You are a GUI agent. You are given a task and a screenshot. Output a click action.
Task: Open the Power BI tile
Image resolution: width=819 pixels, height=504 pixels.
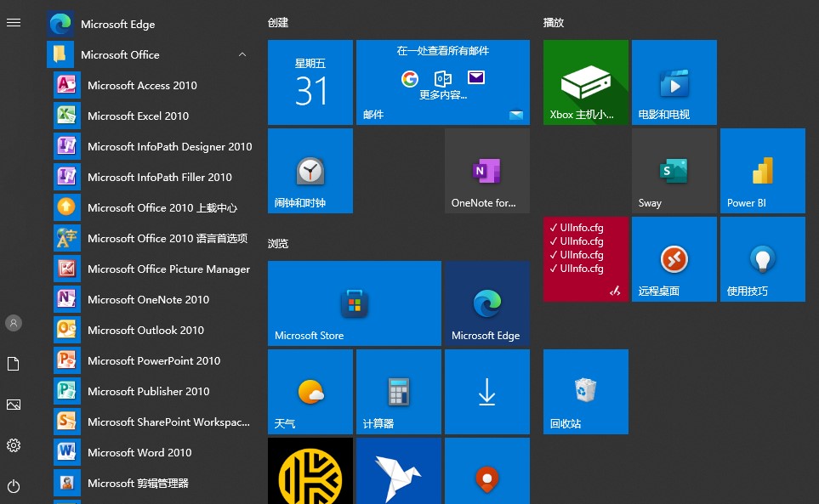coord(762,171)
